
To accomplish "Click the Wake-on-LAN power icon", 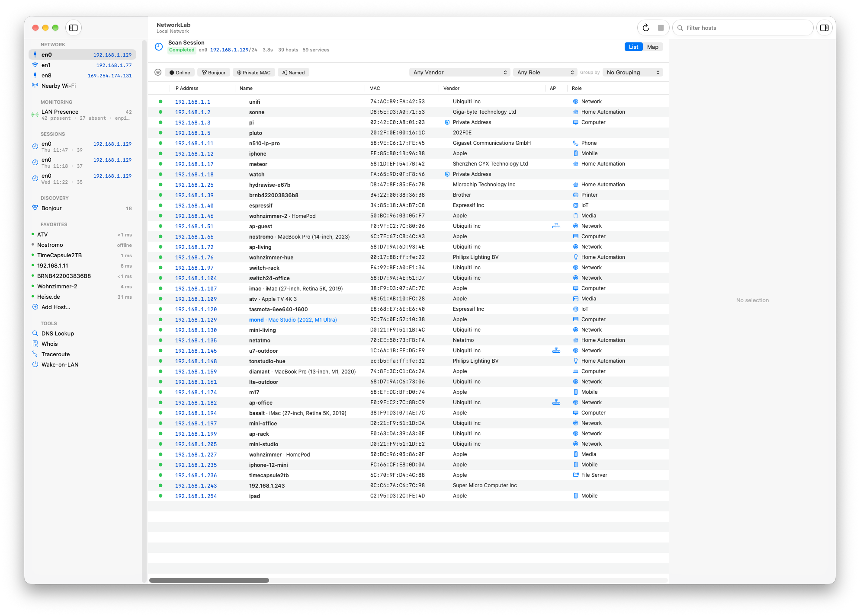I will [35, 364].
